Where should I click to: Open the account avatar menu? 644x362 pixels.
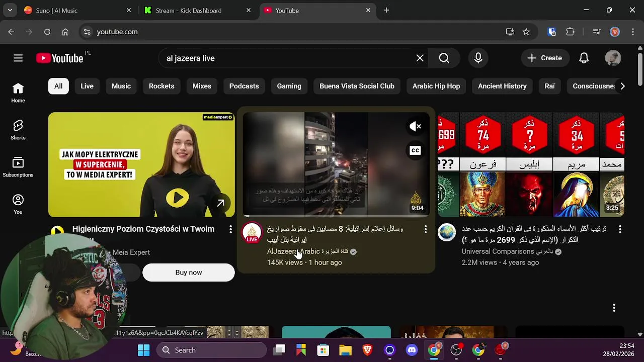(613, 58)
